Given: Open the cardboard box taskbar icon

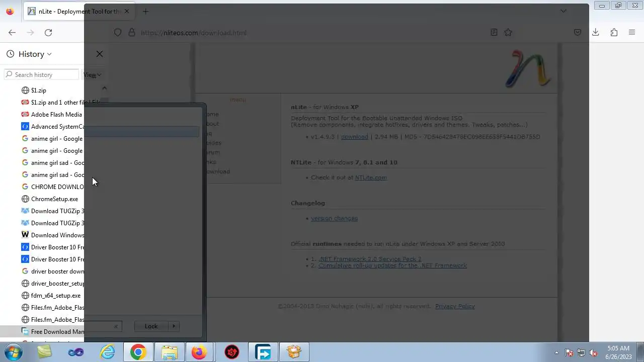Looking at the screenshot, I should (294, 352).
